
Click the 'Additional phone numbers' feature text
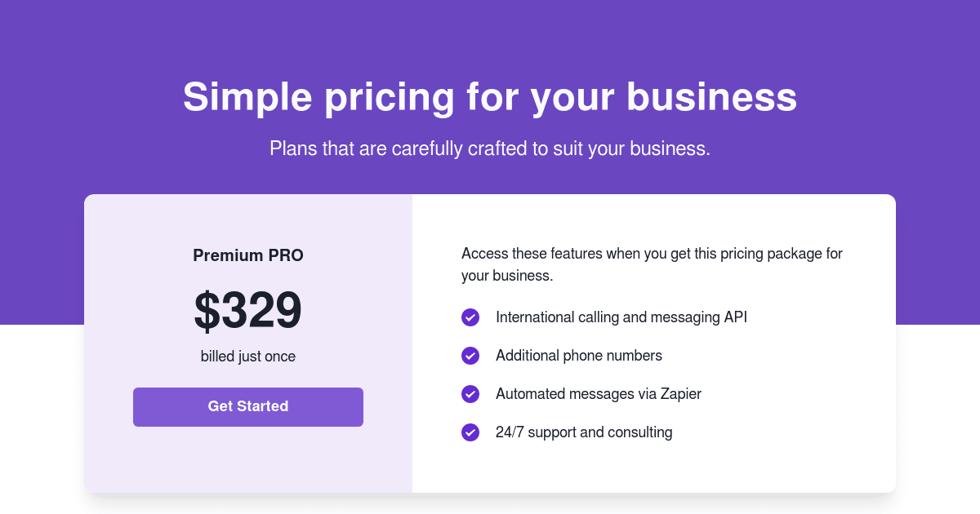579,356
